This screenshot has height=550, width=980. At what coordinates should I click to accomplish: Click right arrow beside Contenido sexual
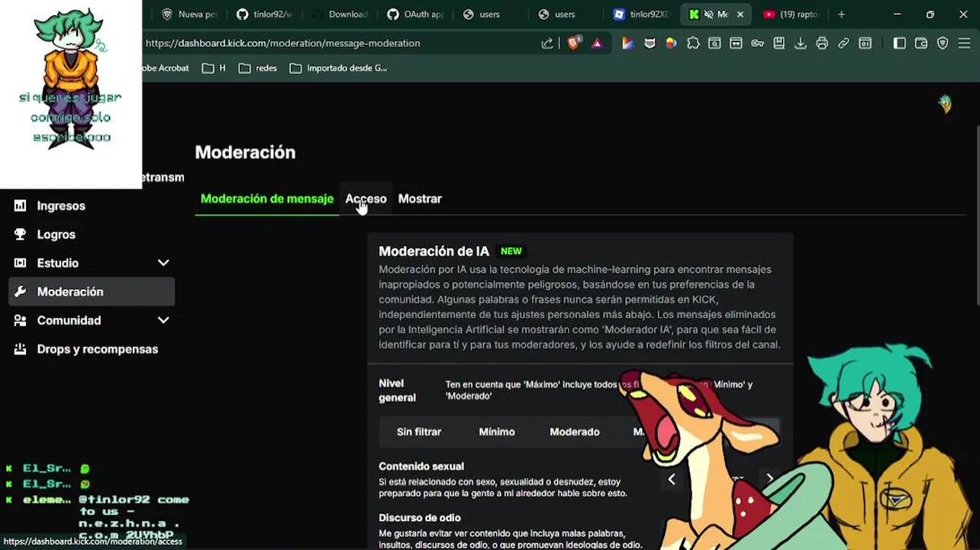tap(769, 479)
